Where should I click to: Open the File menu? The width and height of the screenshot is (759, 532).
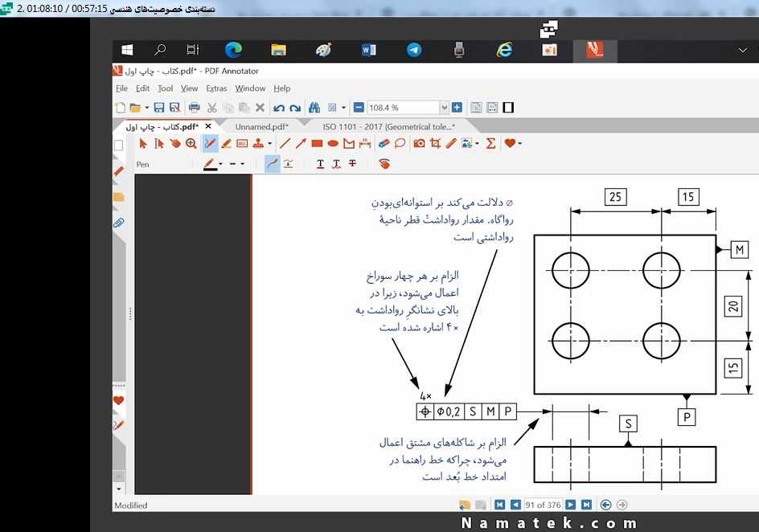pyautogui.click(x=121, y=88)
